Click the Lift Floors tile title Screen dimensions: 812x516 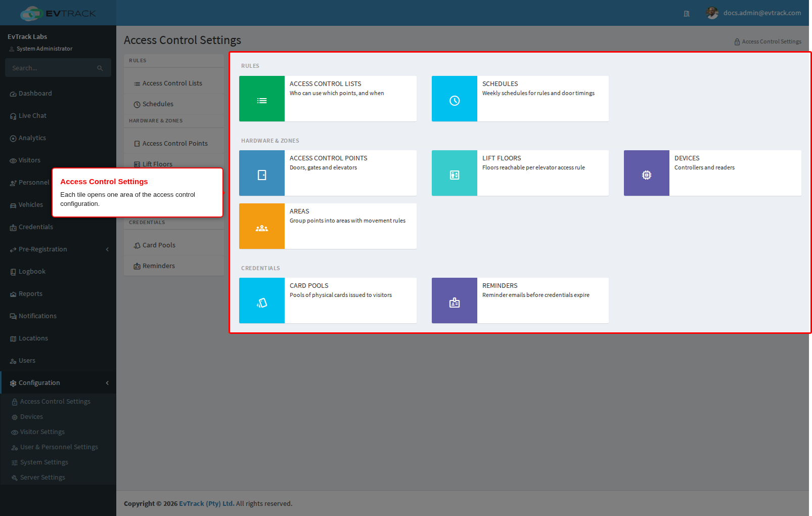[502, 158]
